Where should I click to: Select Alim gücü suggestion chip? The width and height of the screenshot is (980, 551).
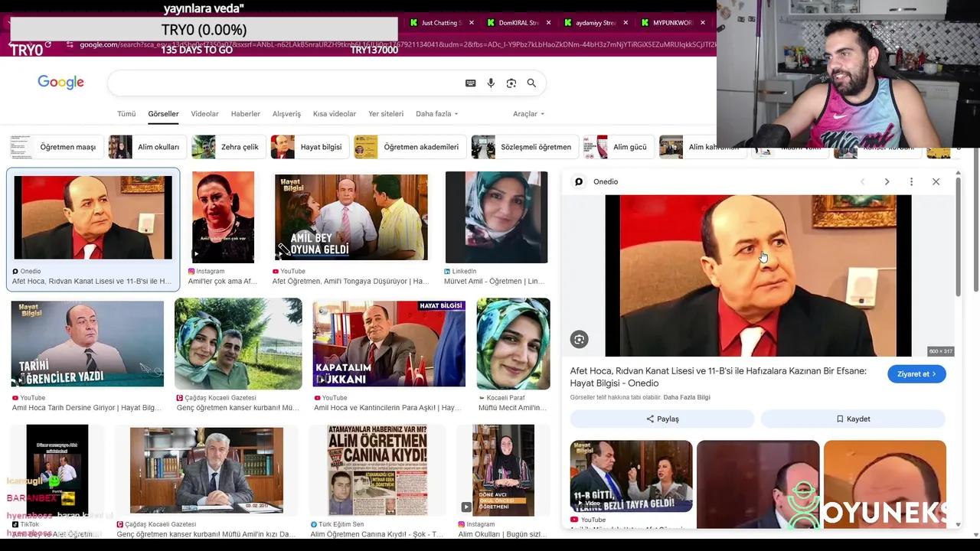(x=617, y=147)
